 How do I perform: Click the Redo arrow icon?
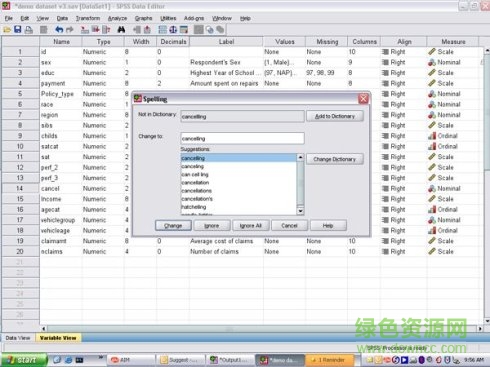pos(70,30)
